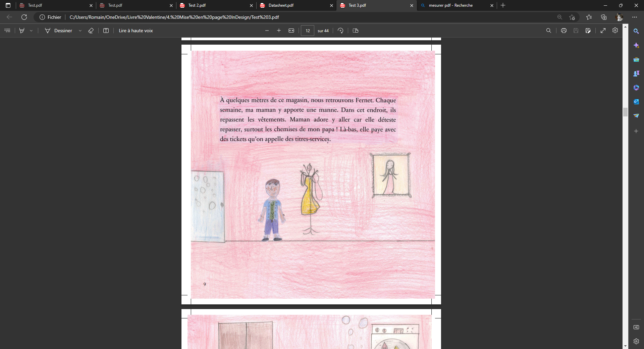The image size is (644, 349).
Task: Click Lire à haute voix
Action: click(x=136, y=31)
